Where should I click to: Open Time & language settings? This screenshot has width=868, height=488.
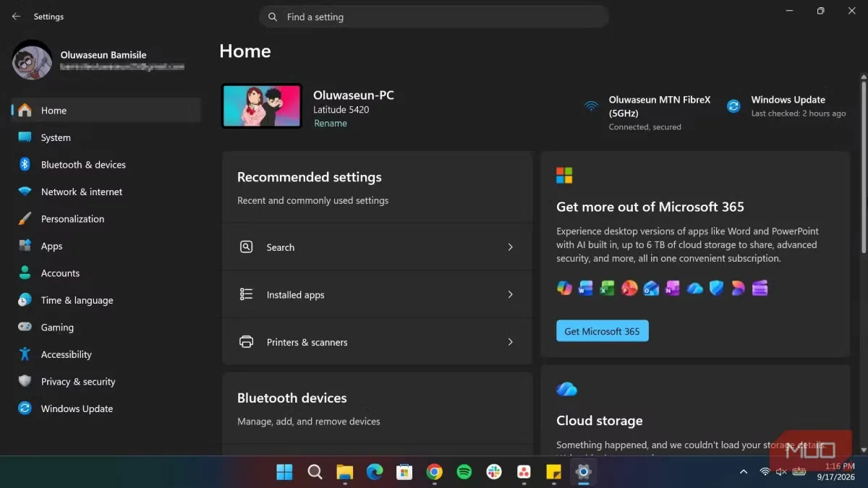(x=106, y=300)
